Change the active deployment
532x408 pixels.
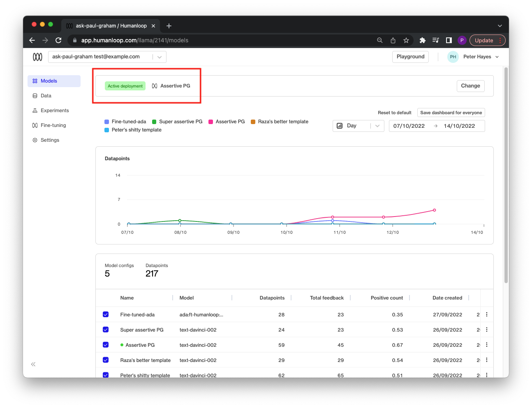[470, 86]
